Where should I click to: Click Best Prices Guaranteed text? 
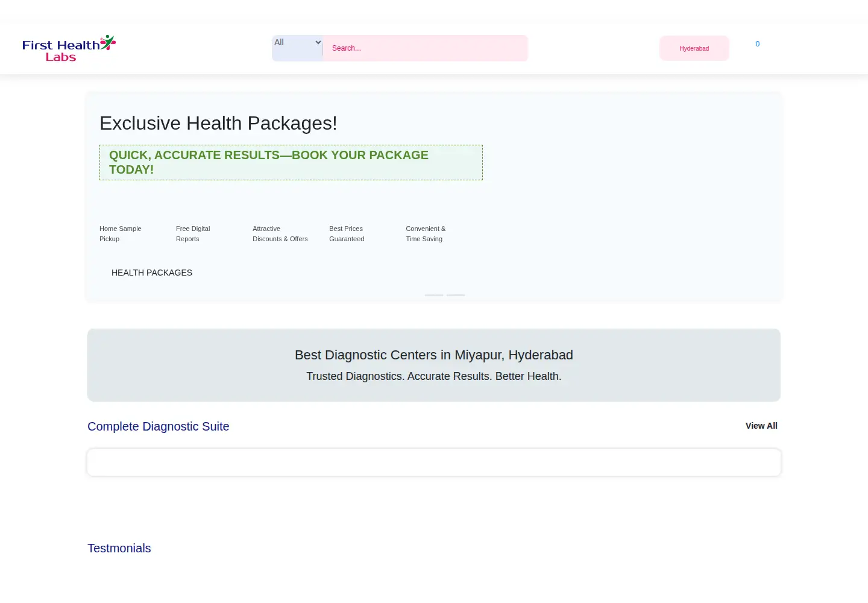tap(347, 234)
